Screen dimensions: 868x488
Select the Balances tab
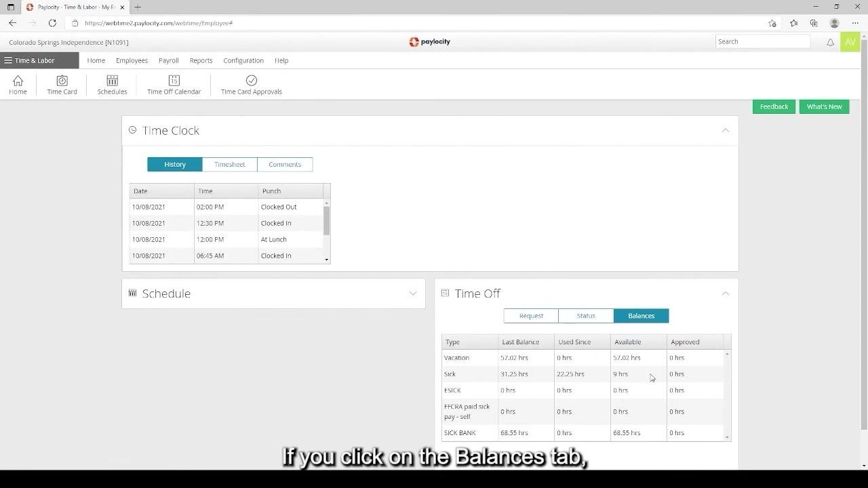click(x=642, y=316)
